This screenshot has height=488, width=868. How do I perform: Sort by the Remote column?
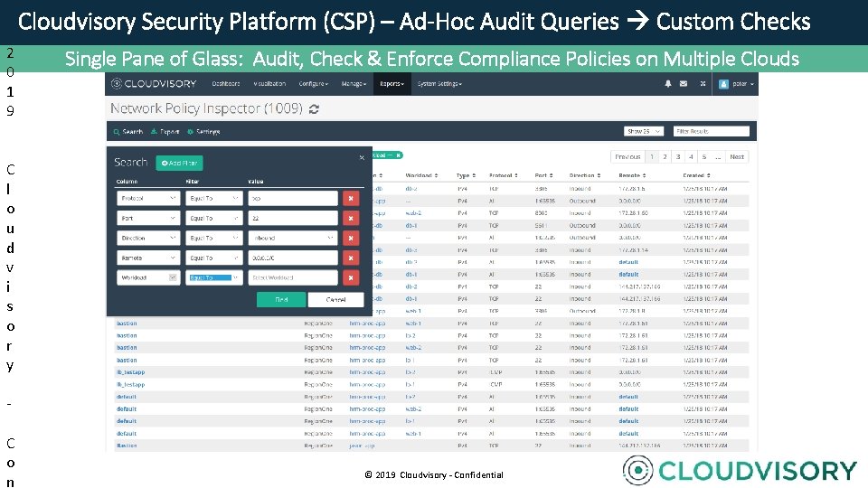point(632,175)
